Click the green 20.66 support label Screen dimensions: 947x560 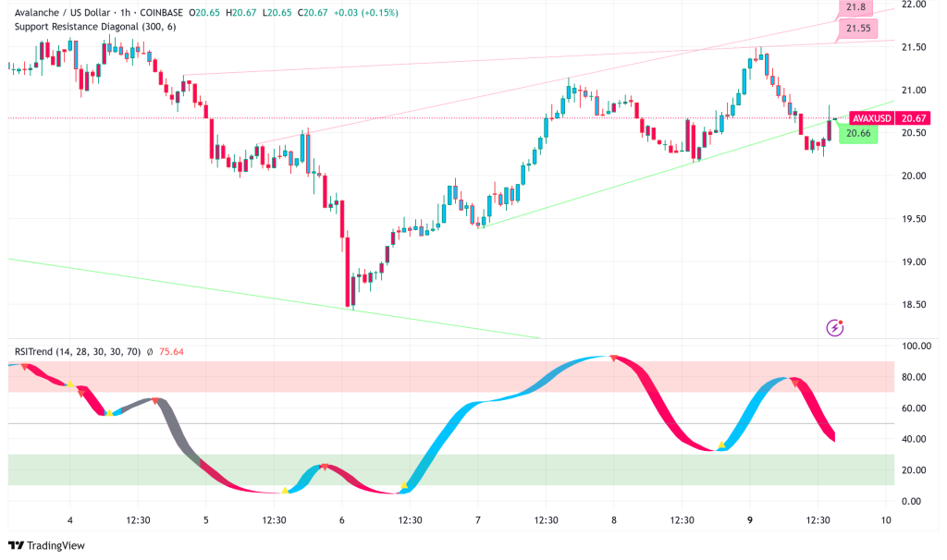click(x=858, y=133)
